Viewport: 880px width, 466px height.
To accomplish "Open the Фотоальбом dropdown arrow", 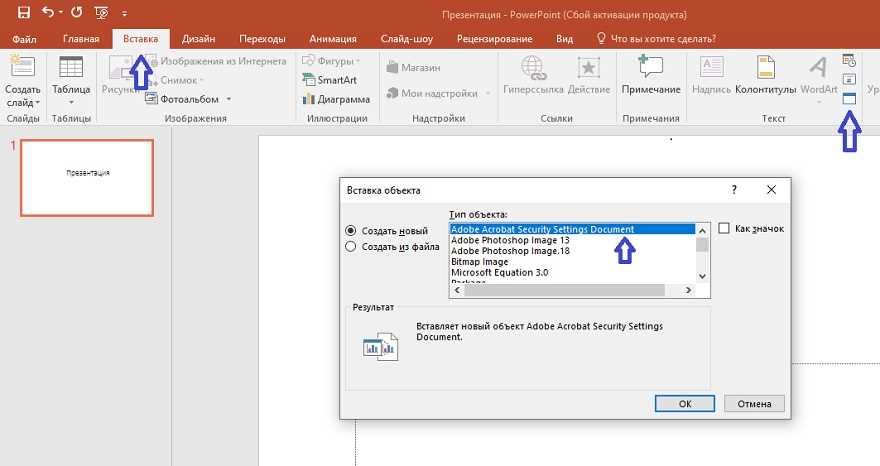I will coord(229,99).
